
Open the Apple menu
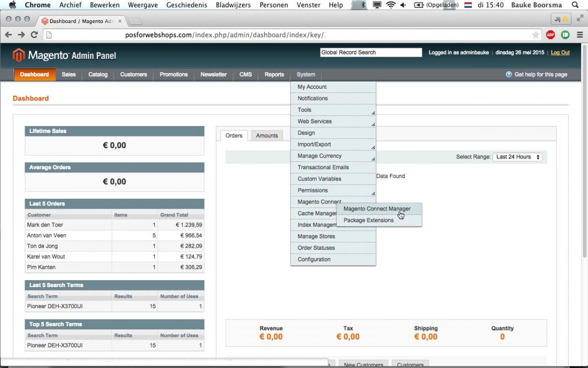point(12,5)
